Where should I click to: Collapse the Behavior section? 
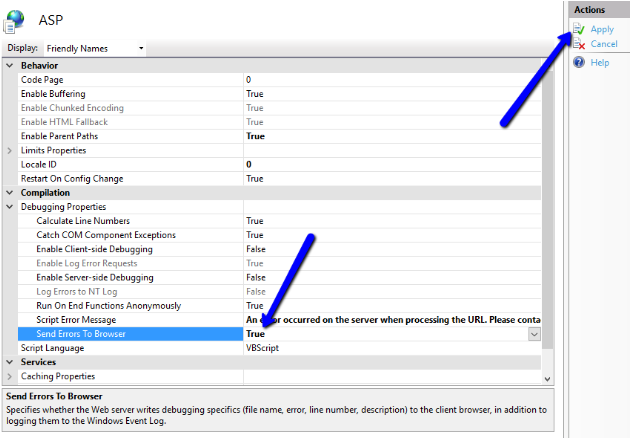(10, 65)
